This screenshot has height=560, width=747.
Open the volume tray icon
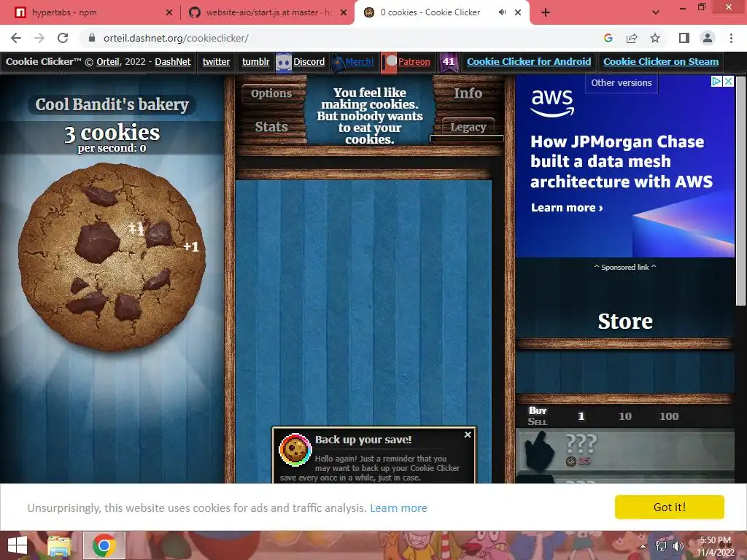click(679, 546)
